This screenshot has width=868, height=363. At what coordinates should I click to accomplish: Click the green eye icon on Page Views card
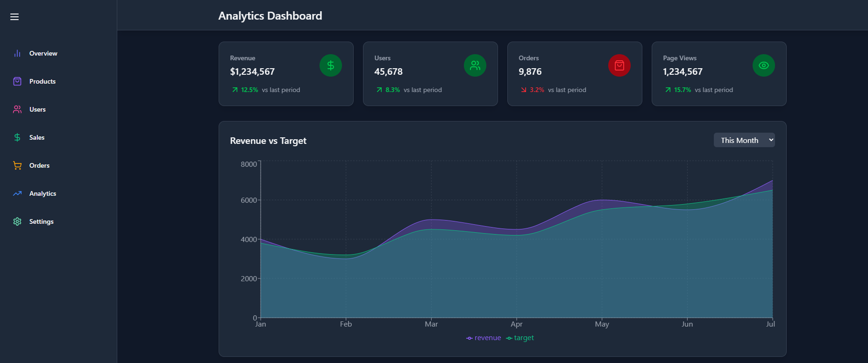(x=763, y=65)
